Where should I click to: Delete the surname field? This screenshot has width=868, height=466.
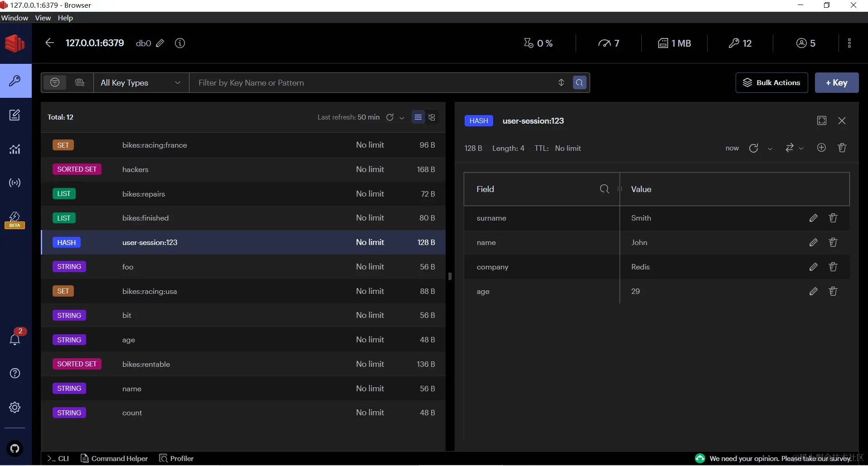click(x=833, y=218)
